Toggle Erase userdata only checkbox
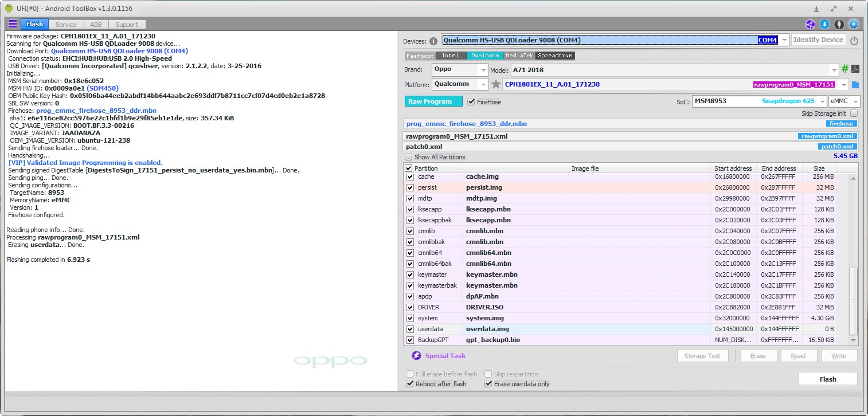 tap(488, 384)
